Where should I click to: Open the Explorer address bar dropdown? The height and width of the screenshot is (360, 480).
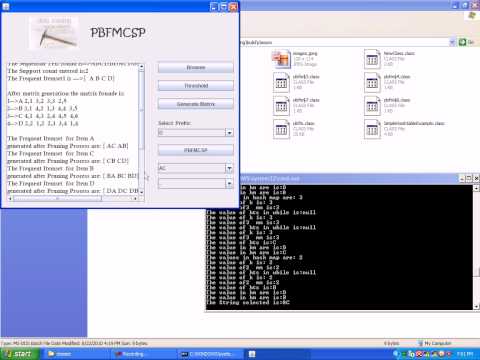452,42
